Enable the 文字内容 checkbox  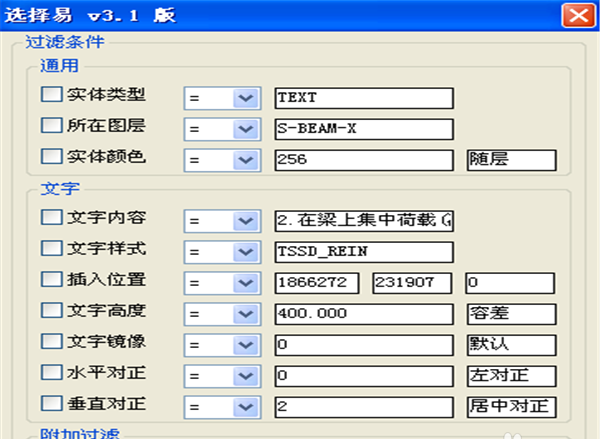pyautogui.click(x=50, y=218)
